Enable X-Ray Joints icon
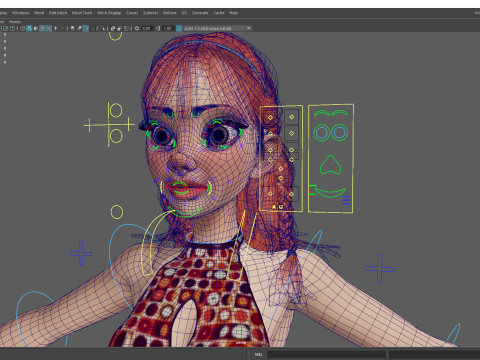Image resolution: width=480 pixels, height=360 pixels. 126,28
